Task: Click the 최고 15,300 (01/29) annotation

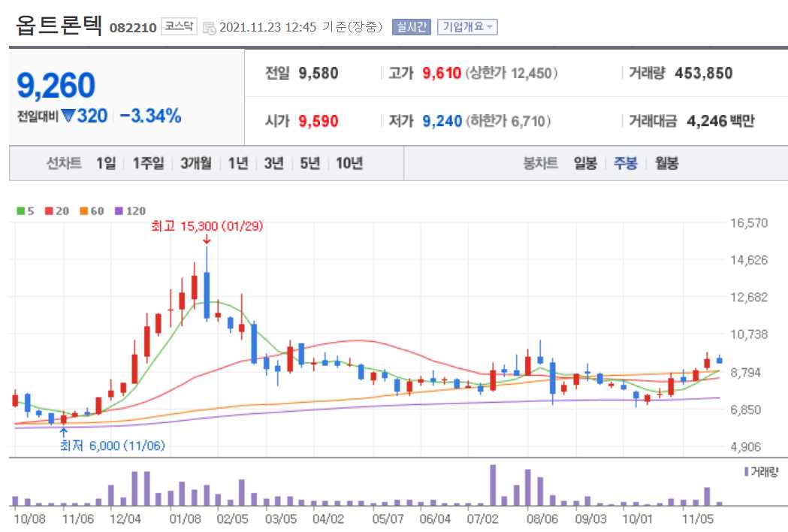Action: tap(207, 226)
